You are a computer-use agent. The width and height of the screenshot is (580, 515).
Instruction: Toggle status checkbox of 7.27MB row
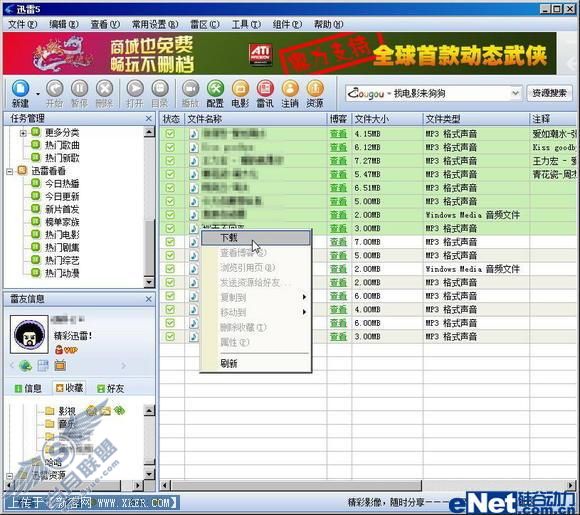click(170, 161)
